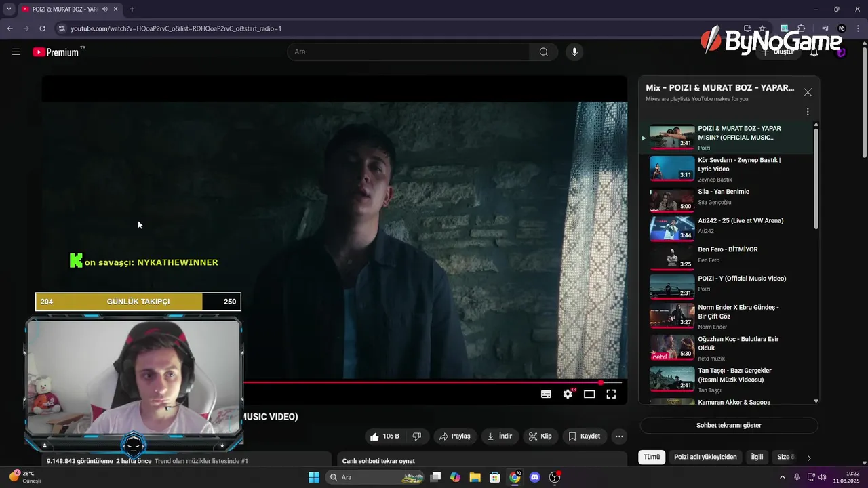Screen dimensions: 868x488
Task: Close the POIZI & MURAT BOZ tab
Action: [x=116, y=9]
